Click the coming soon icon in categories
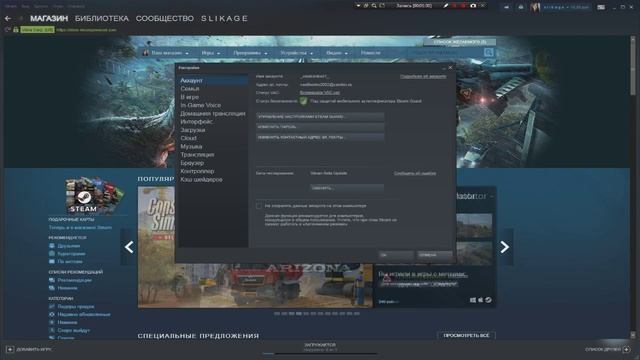 [x=52, y=330]
